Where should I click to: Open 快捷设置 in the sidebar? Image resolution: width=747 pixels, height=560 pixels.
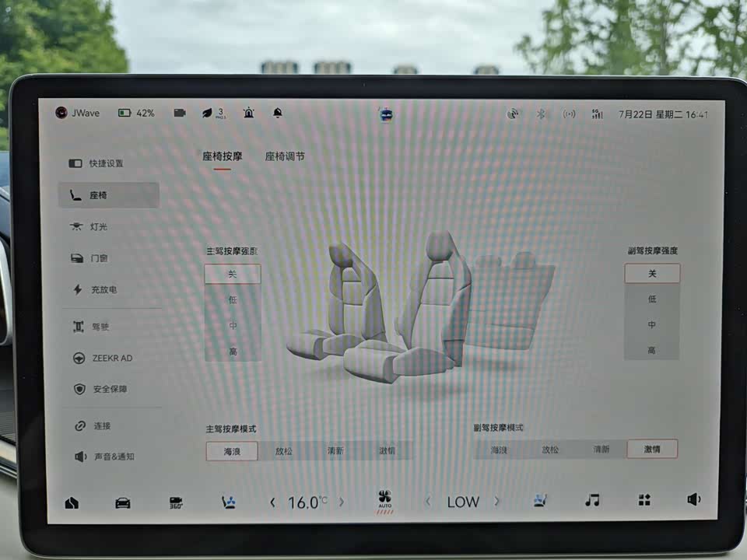[105, 163]
